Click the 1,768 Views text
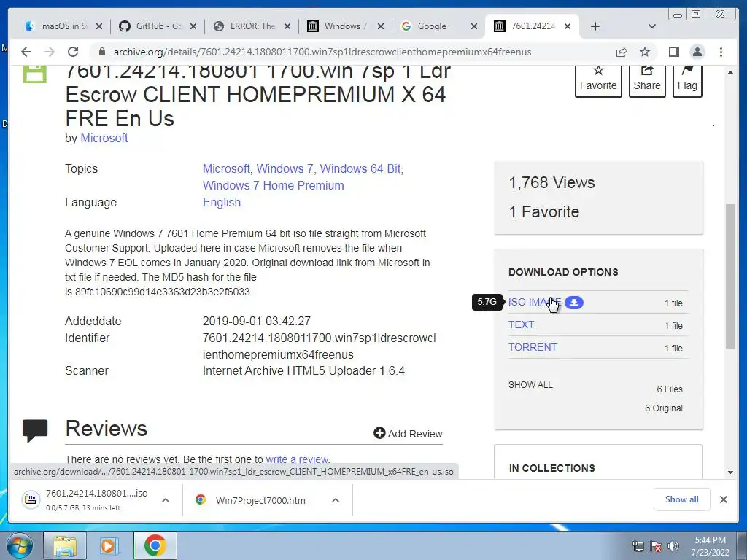 551,183
